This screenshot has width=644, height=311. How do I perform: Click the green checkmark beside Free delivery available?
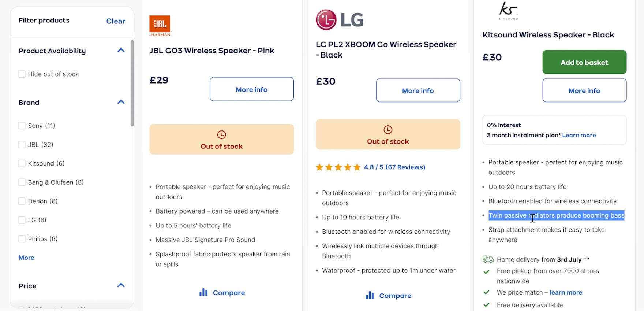pos(487,304)
